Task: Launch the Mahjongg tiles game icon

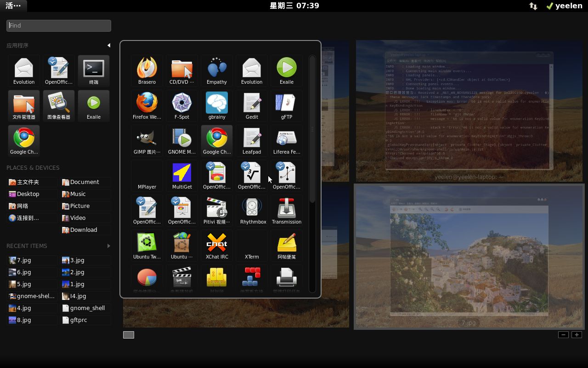Action: tap(217, 279)
